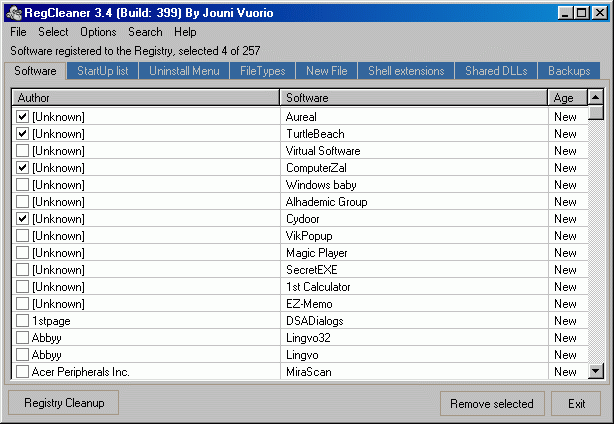Click the scrollbar up arrow
614x424 pixels.
(x=596, y=98)
